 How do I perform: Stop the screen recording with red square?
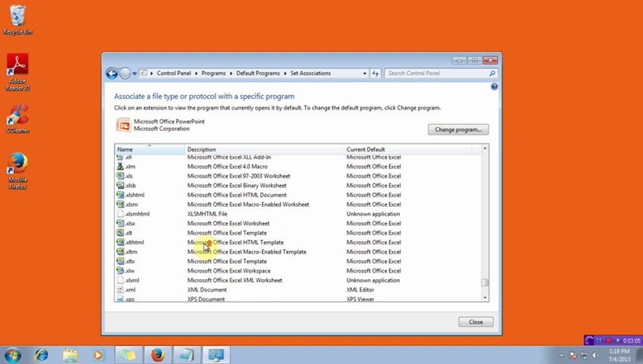pos(609,340)
